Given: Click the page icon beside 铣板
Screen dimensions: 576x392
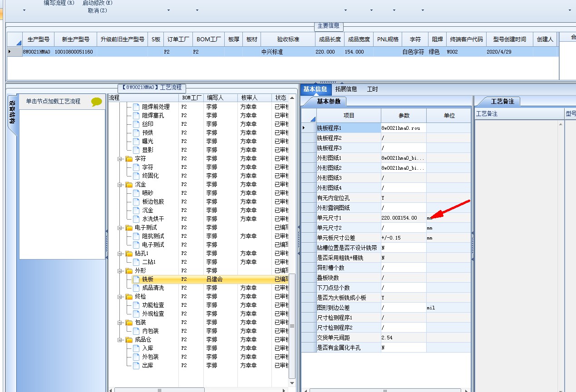Looking at the screenshot, I should pos(136,279).
